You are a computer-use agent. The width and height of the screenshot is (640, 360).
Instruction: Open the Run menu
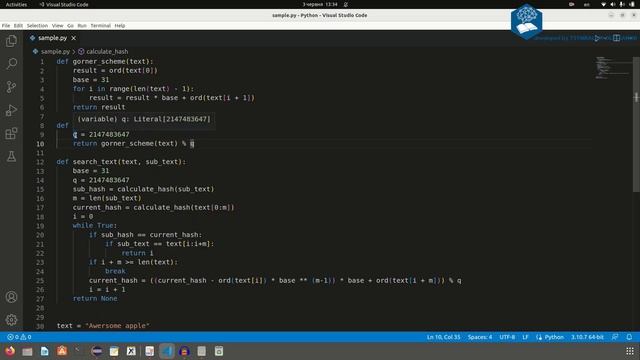click(x=82, y=25)
